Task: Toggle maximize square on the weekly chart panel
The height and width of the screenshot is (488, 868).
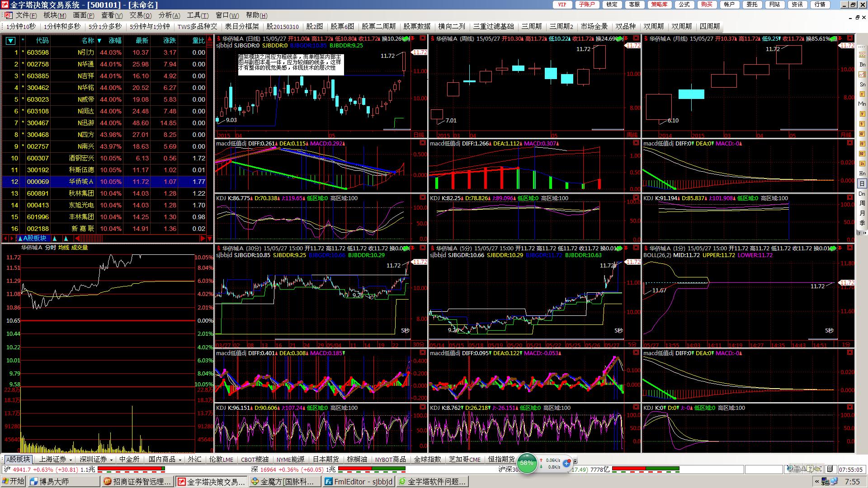Action: click(636, 38)
